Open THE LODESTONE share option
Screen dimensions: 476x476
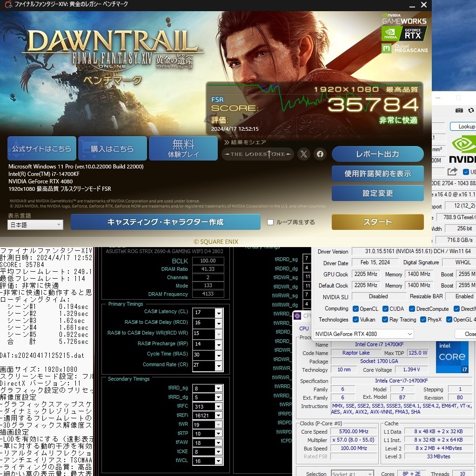[257, 154]
